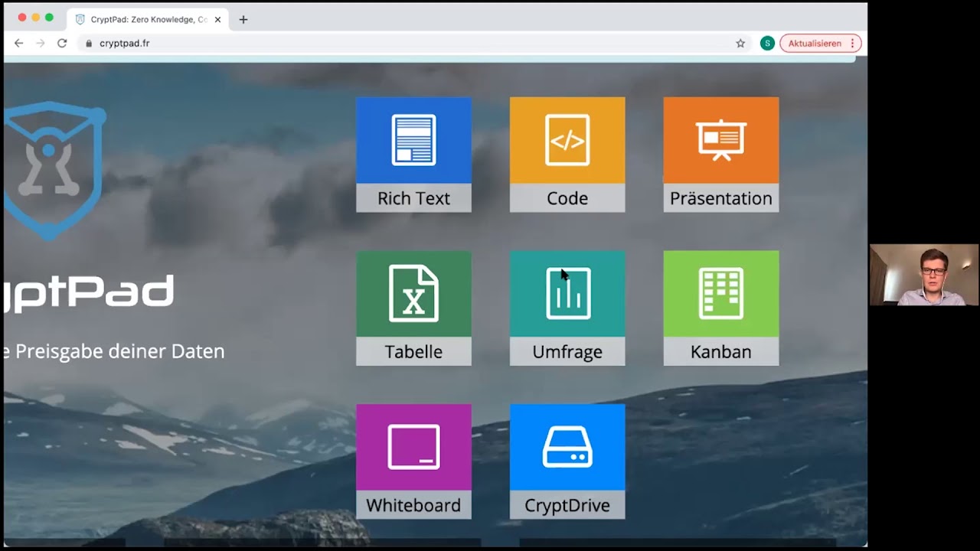The height and width of the screenshot is (551, 980).
Task: Open the CryptDrive storage icon
Action: [567, 447]
